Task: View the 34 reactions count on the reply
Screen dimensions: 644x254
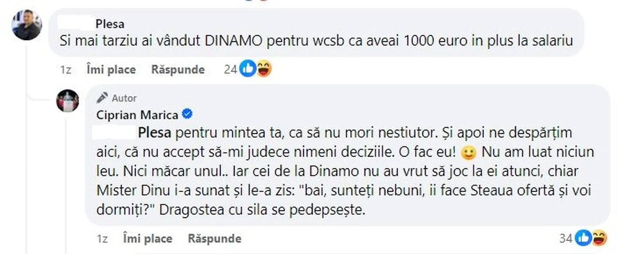Action: pyautogui.click(x=566, y=238)
